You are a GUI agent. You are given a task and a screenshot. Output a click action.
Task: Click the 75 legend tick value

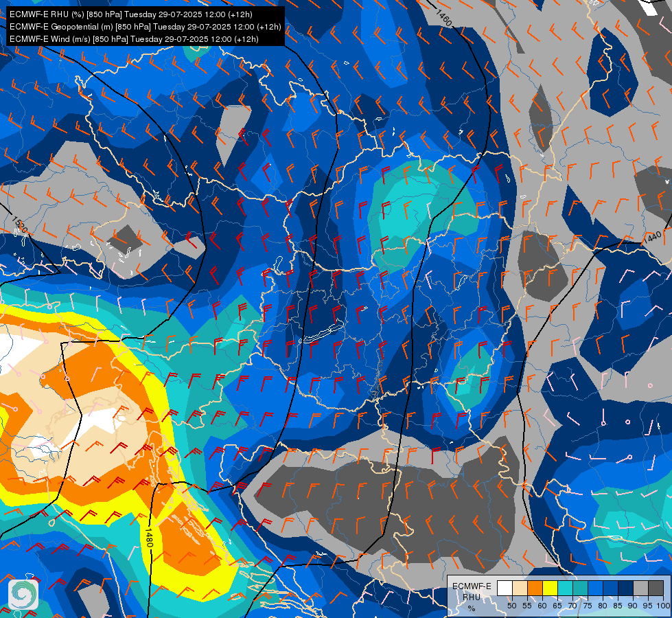(x=588, y=606)
